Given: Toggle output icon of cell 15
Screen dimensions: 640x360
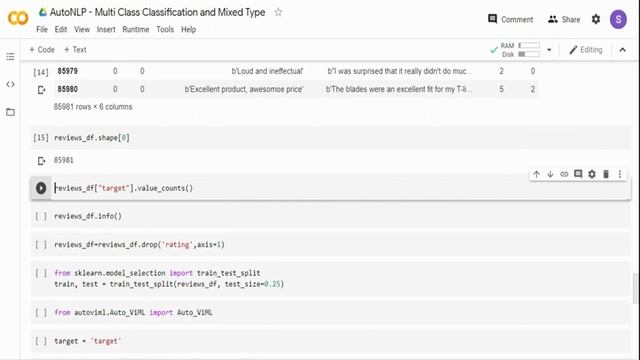Looking at the screenshot, I should click(41, 161).
